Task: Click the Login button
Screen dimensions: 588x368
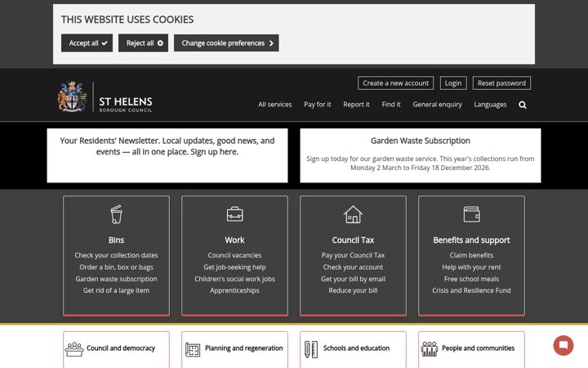Action: coord(453,83)
